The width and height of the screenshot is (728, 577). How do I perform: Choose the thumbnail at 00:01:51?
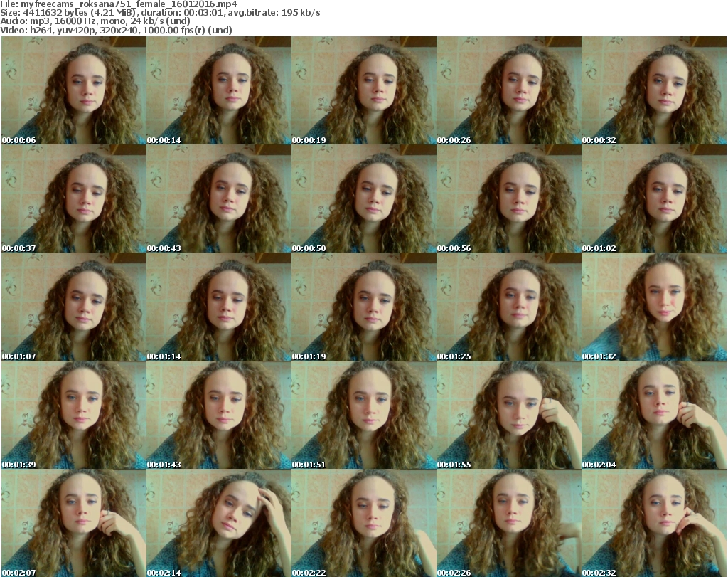tap(363, 415)
